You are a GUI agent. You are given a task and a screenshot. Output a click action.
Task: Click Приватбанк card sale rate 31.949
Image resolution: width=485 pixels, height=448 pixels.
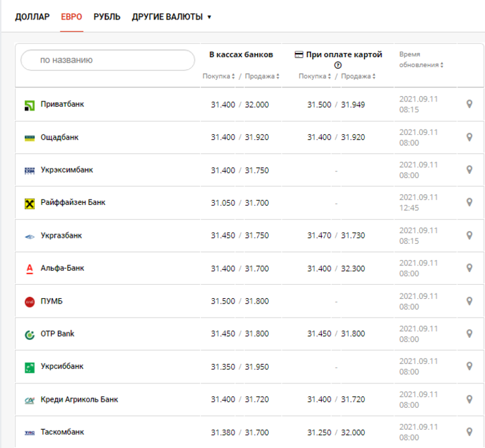[353, 105]
